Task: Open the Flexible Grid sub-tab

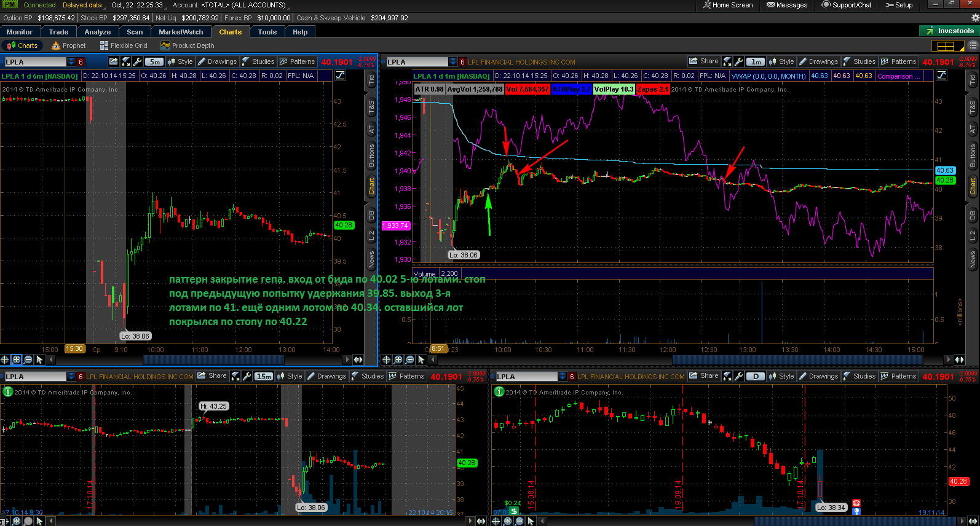Action: [x=124, y=45]
